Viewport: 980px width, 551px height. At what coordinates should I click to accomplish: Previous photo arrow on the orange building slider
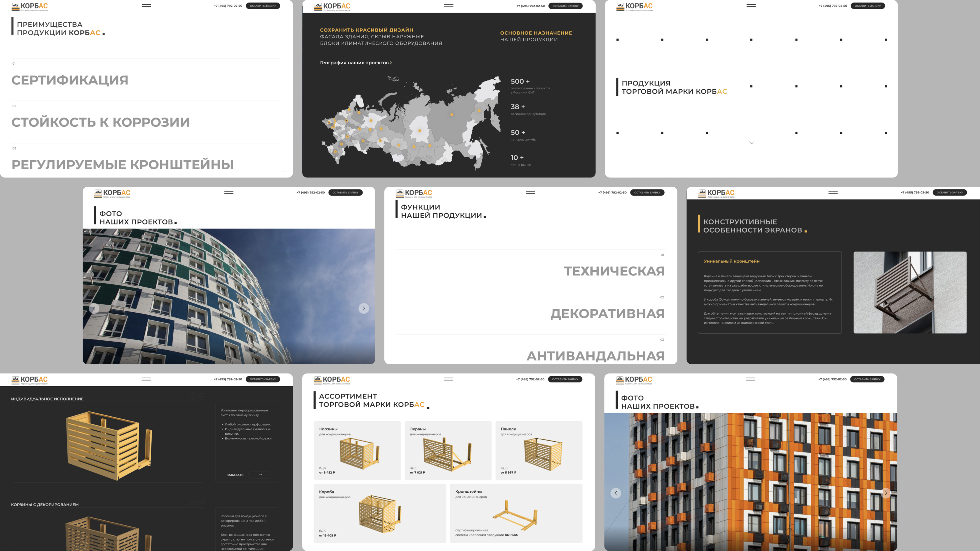[616, 493]
